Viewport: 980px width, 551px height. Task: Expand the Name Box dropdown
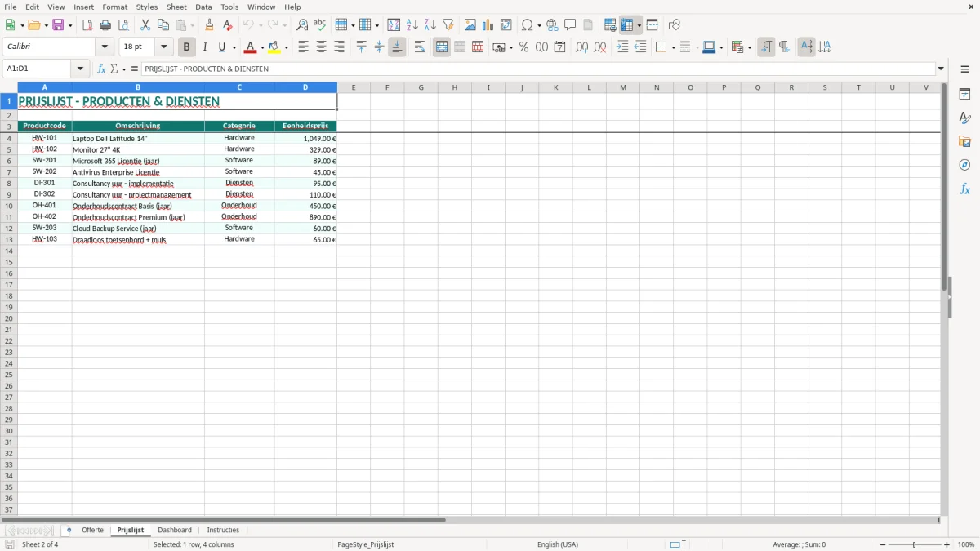[x=80, y=69]
